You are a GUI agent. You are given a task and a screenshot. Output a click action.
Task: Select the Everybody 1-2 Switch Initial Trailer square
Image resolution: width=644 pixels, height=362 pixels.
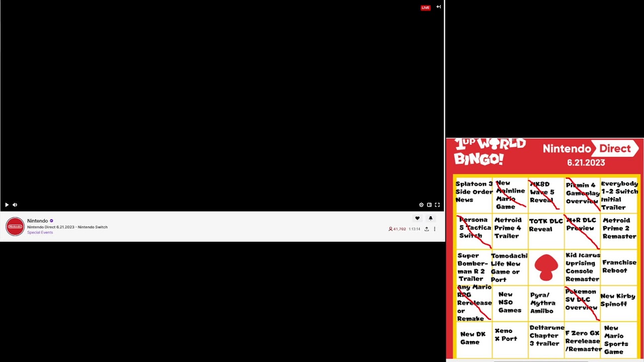point(619,195)
